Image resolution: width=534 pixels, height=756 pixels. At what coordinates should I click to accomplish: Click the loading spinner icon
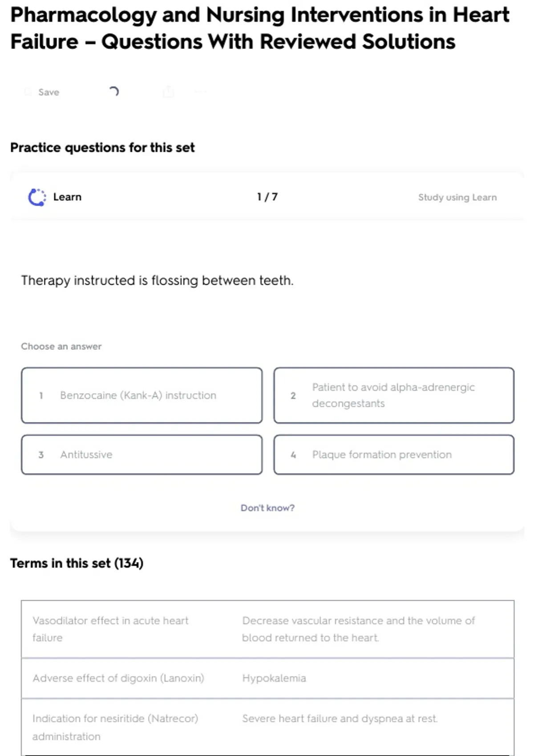113,92
